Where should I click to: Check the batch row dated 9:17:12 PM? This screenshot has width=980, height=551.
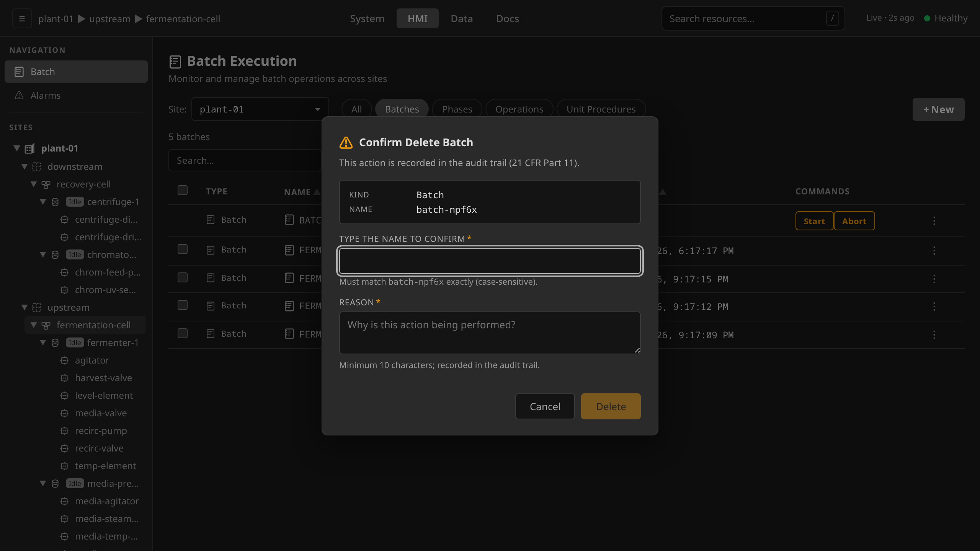coord(183,305)
